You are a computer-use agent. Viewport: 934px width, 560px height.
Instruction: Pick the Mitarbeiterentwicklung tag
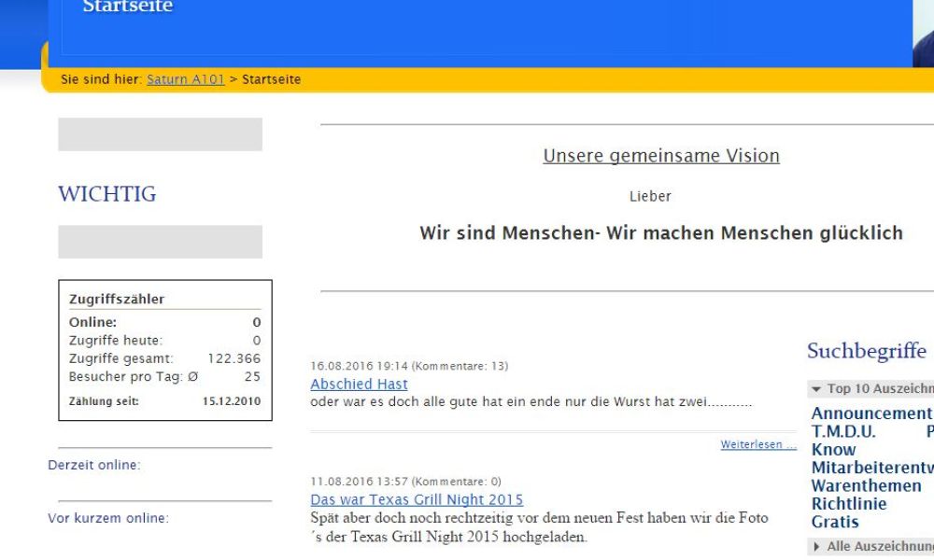point(870,469)
